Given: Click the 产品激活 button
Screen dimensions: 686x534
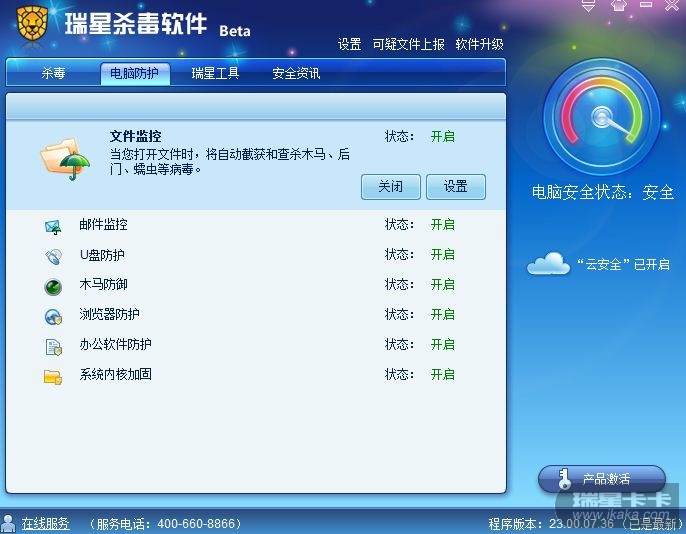Looking at the screenshot, I should pyautogui.click(x=602, y=479).
